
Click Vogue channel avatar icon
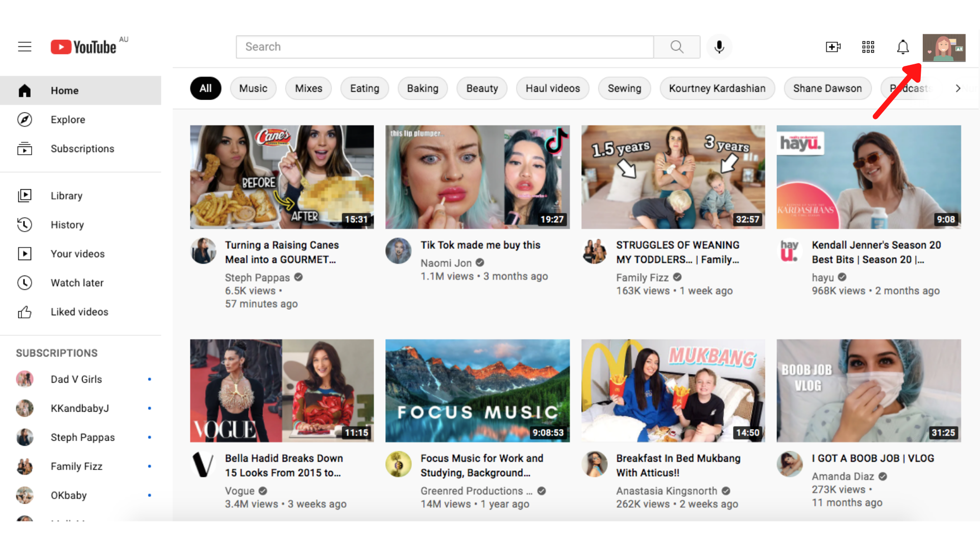tap(203, 464)
